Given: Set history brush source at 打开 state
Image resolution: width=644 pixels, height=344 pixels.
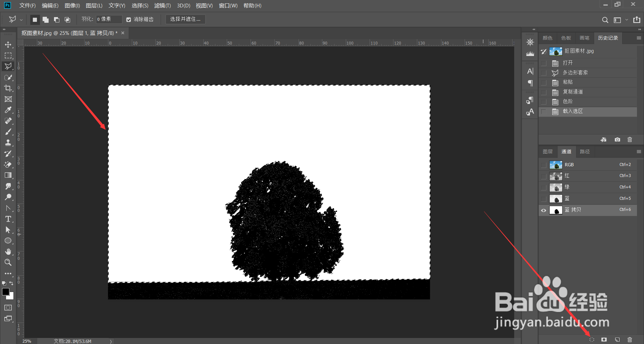Looking at the screenshot, I should tap(544, 63).
